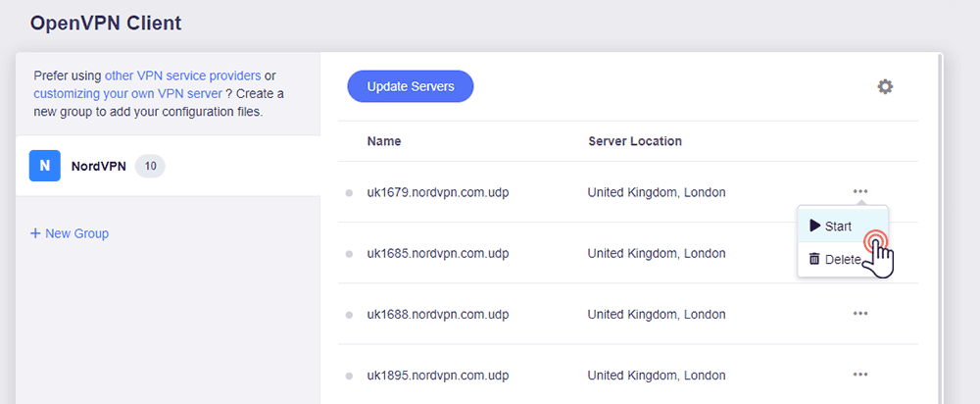Choose Delete from the popup menu
Image resolution: width=980 pixels, height=404 pixels.
842,259
